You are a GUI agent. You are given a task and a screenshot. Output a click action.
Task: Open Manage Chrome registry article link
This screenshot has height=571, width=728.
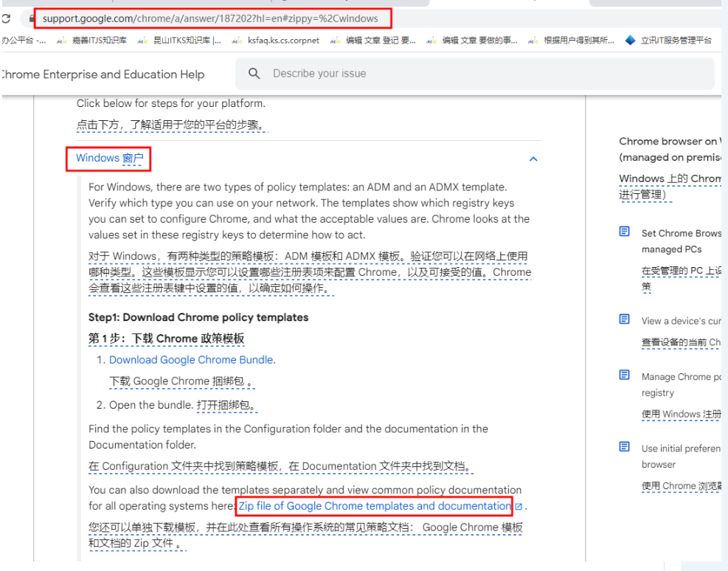(x=681, y=384)
